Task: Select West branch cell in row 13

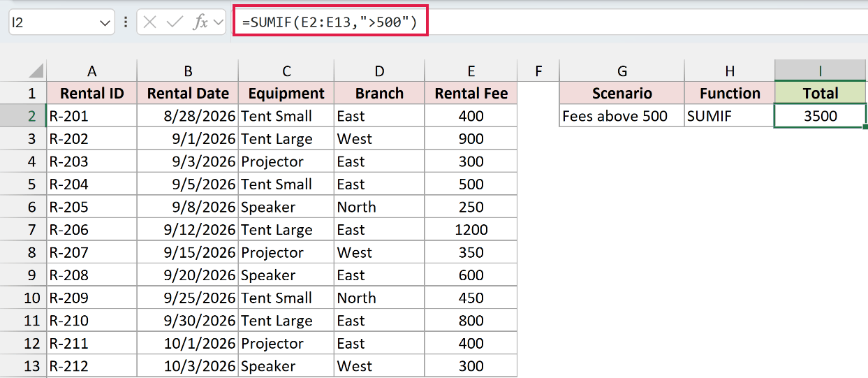Action: tap(379, 366)
